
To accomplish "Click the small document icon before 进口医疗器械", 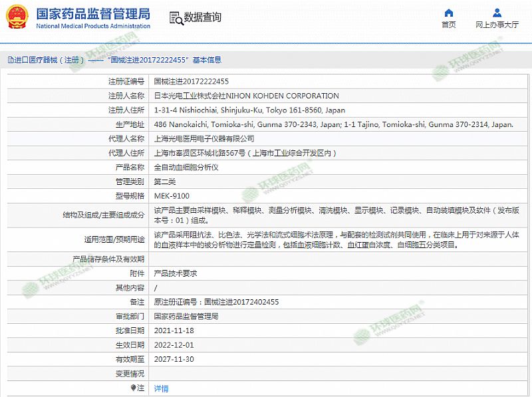I will click(x=10, y=60).
